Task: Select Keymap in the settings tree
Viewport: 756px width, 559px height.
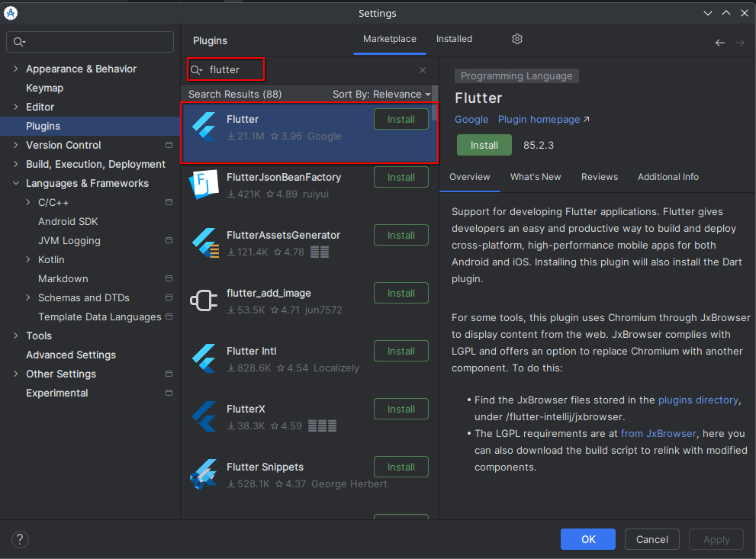Action: pyautogui.click(x=44, y=88)
